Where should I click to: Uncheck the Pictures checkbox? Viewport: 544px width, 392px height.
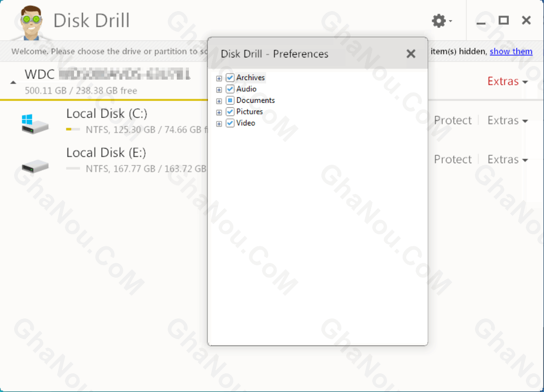pyautogui.click(x=230, y=112)
